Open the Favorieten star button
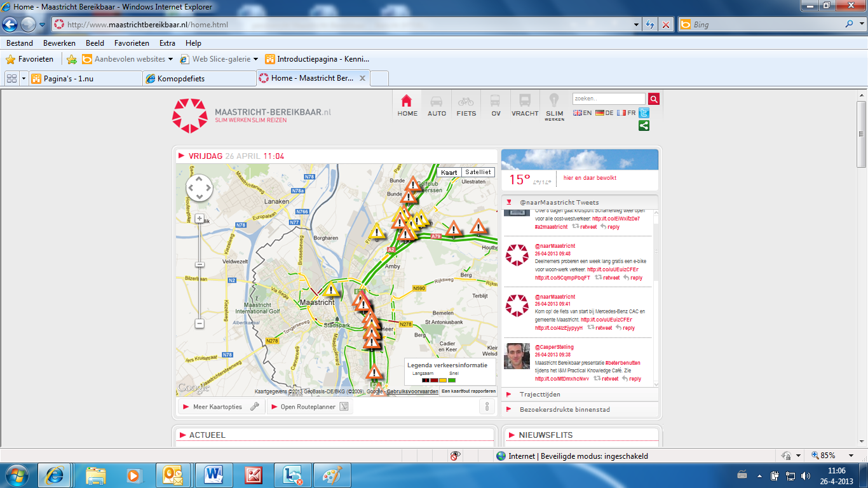The image size is (868, 488). click(x=29, y=59)
